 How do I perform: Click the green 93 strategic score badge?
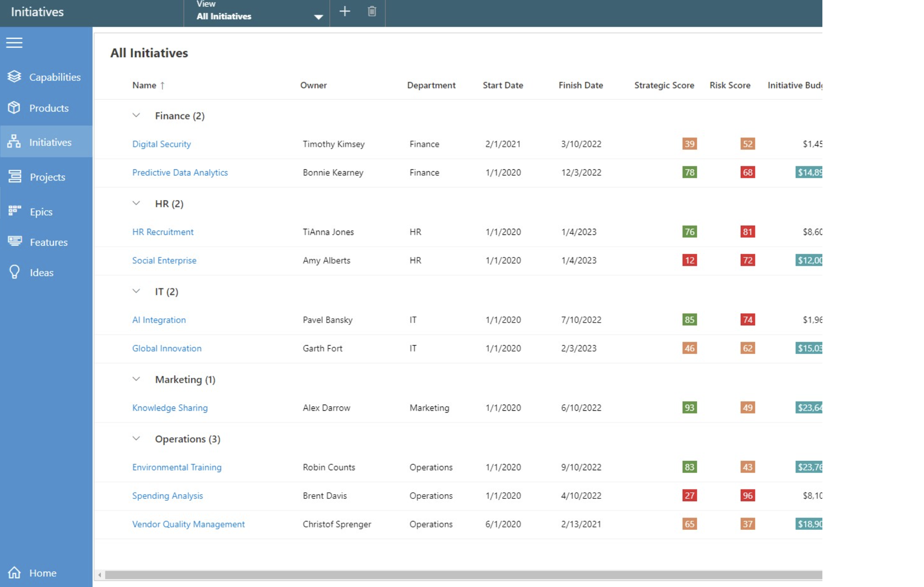689,407
